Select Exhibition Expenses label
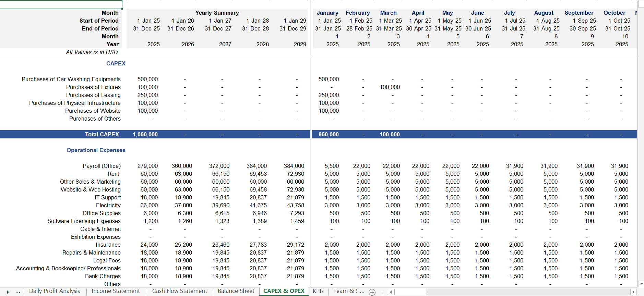The width and height of the screenshot is (644, 296). [x=96, y=237]
